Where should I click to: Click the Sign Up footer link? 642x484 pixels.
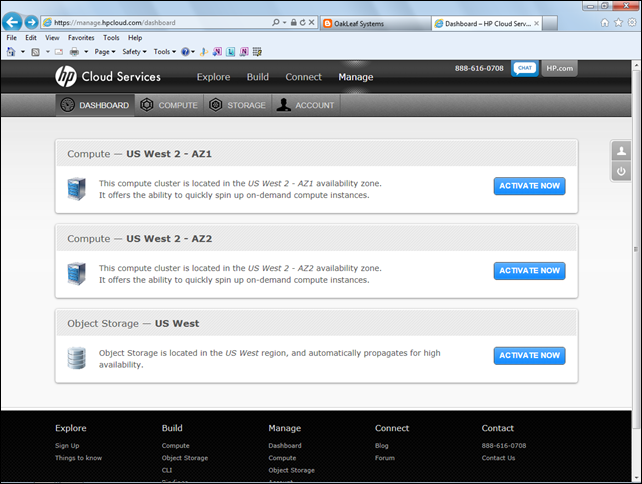pos(67,446)
